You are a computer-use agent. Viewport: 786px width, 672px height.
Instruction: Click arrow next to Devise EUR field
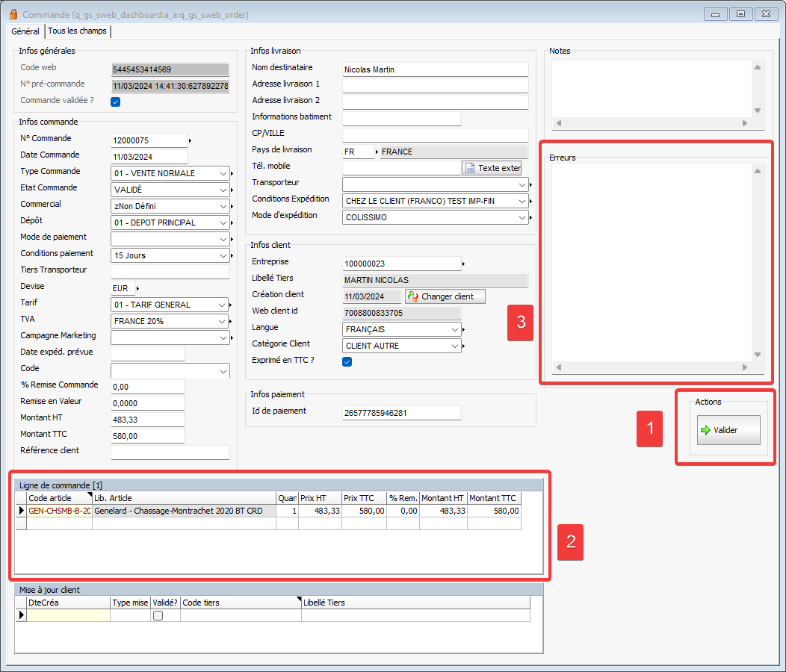(137, 288)
